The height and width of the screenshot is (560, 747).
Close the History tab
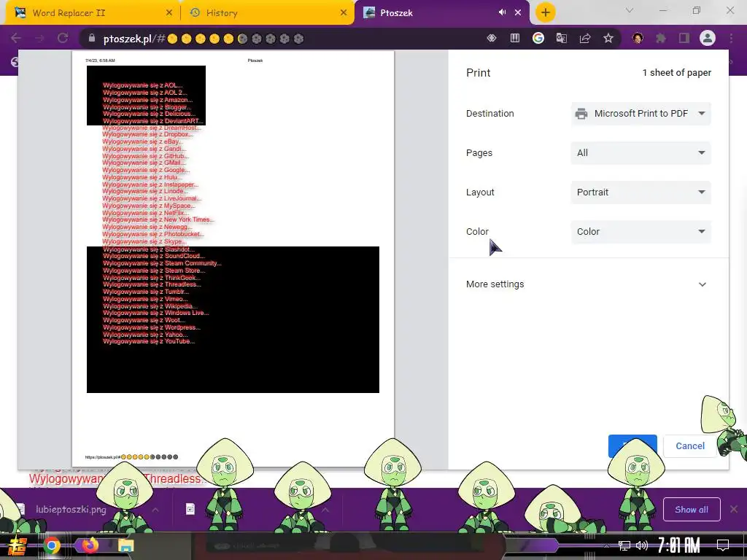coord(344,13)
